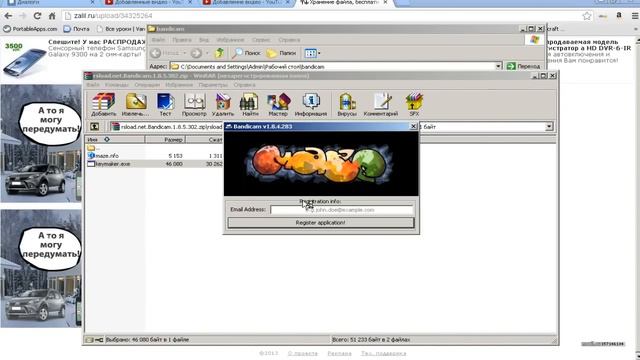
Task: Click Explorer Папки (Folders) button
Action: click(x=281, y=53)
